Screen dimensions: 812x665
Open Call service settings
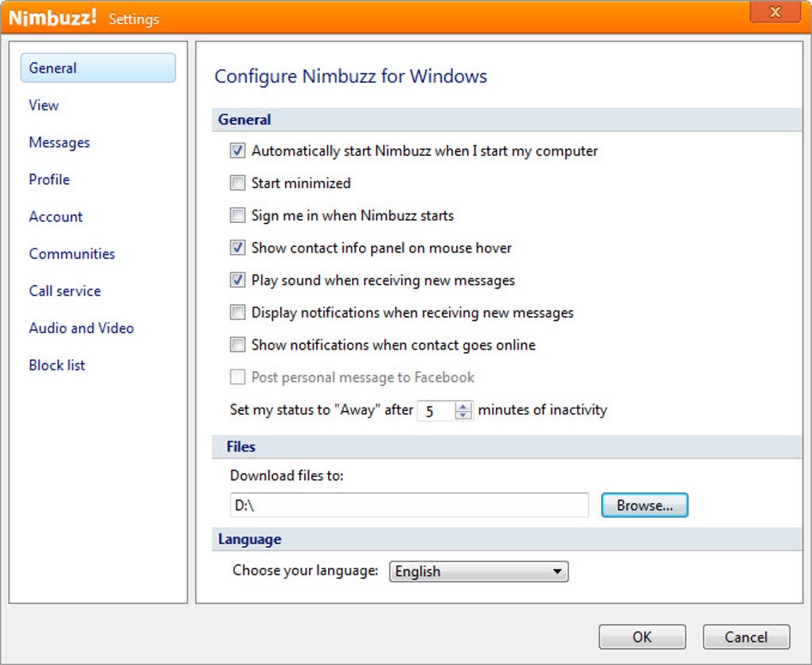[64, 291]
